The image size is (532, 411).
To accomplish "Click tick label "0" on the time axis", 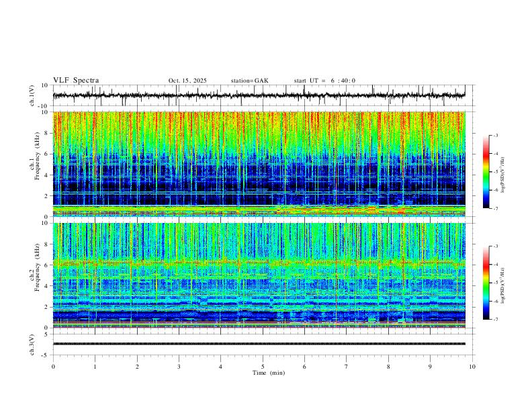I will (x=53, y=367).
